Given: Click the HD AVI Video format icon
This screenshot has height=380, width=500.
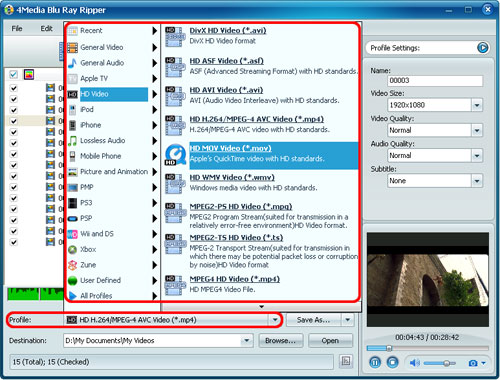Looking at the screenshot, I should 175,96.
